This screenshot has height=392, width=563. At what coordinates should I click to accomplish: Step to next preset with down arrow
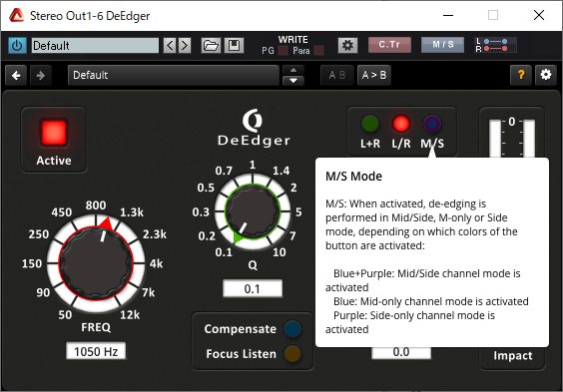click(x=293, y=81)
